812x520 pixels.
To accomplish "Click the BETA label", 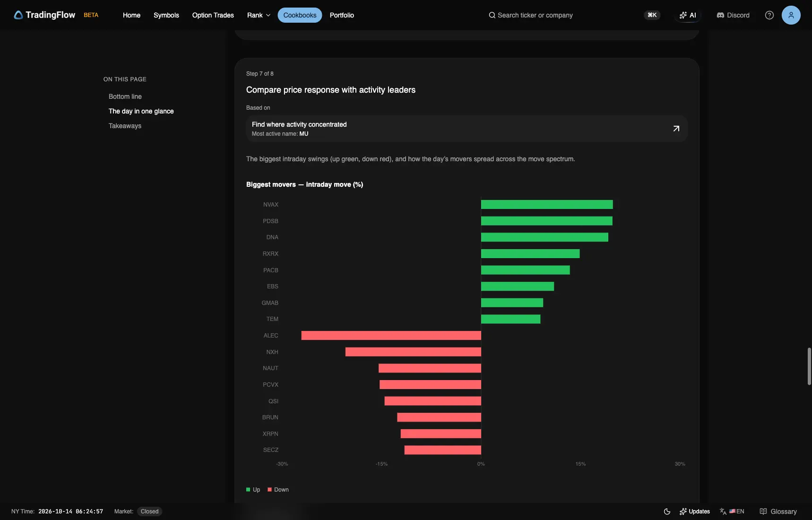I will pos(91,15).
